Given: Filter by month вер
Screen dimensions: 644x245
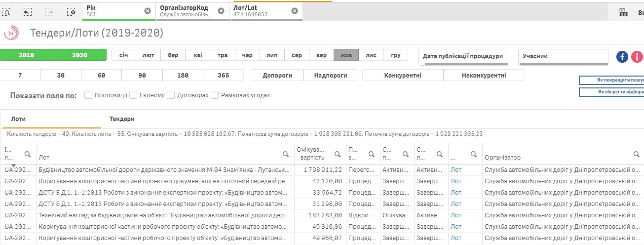Looking at the screenshot, I should point(321,55).
